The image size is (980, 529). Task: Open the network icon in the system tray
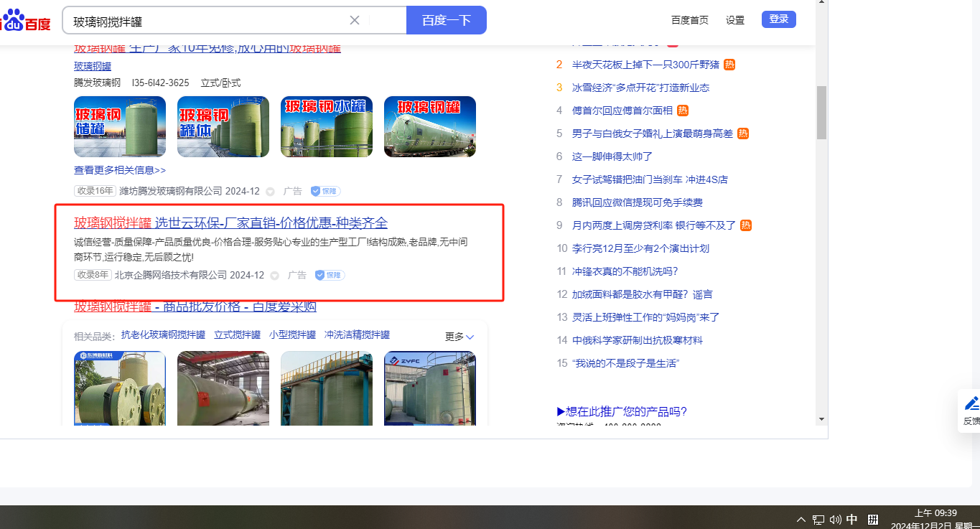coord(818,520)
